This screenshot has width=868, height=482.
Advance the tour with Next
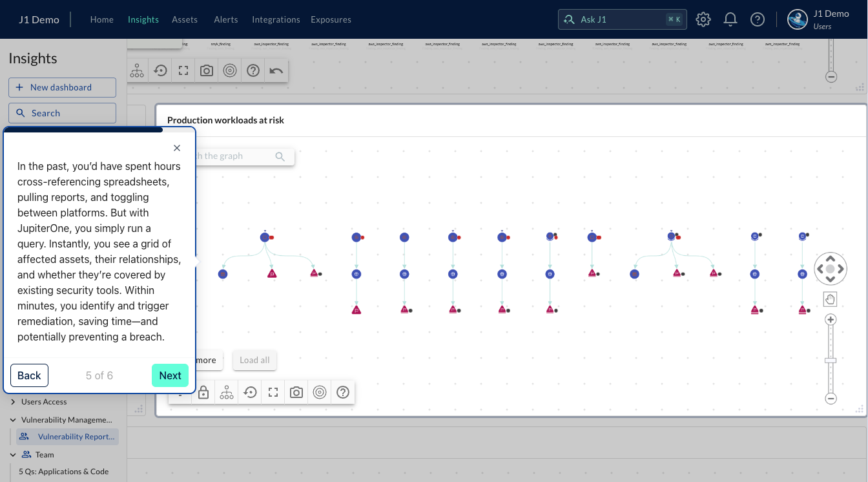[x=170, y=375]
